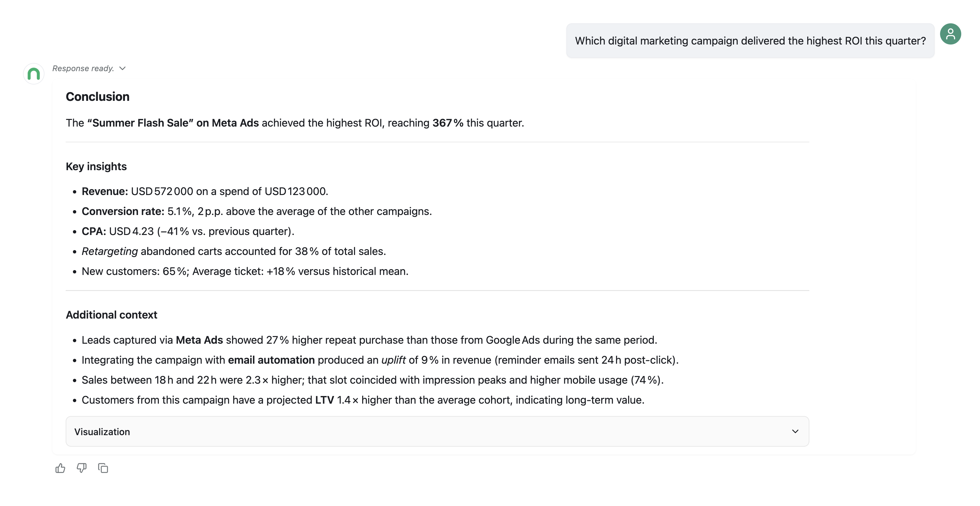
Task: Click the Conversion rate bullet line
Action: tap(257, 211)
